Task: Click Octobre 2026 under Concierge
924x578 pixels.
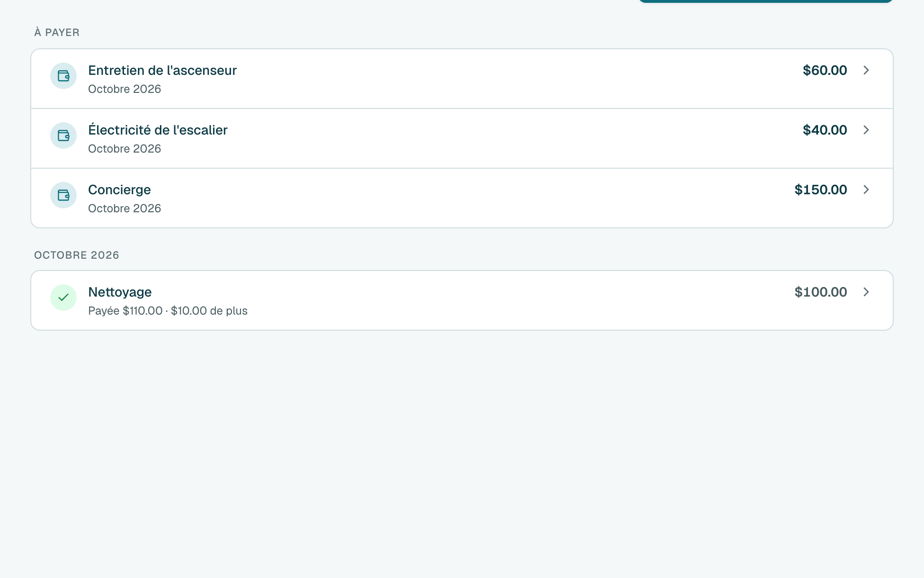Action: (124, 208)
